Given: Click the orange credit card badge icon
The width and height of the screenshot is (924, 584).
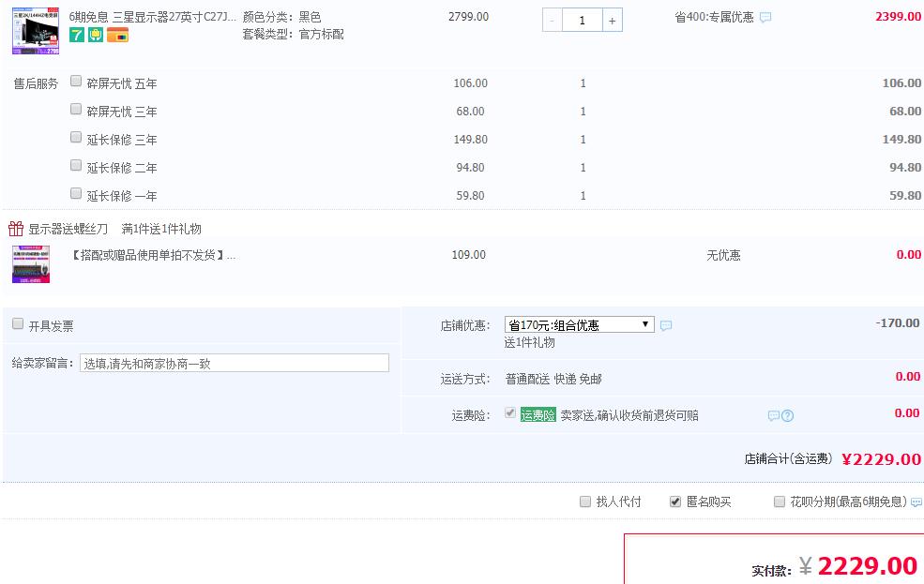Looking at the screenshot, I should tap(118, 35).
